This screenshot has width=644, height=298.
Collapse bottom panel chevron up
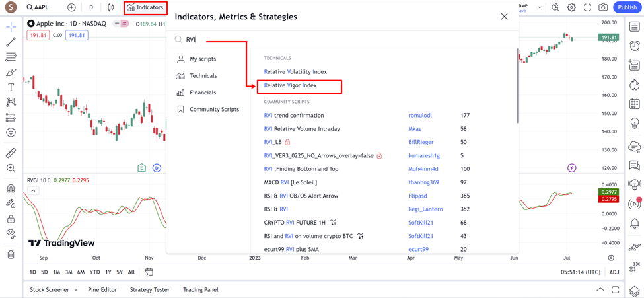600,289
